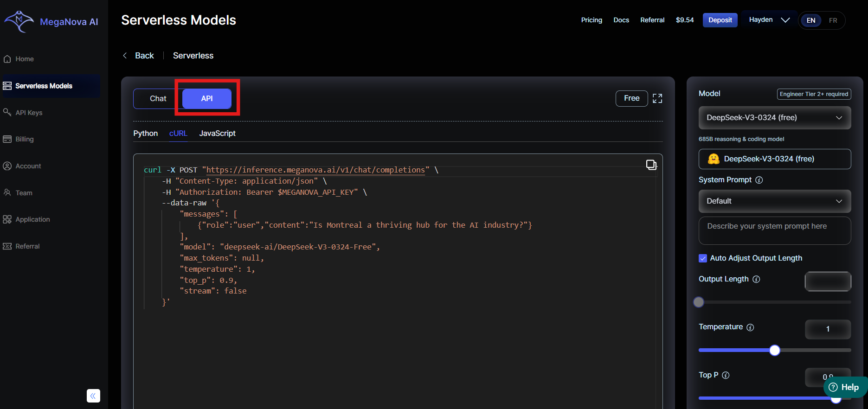Switch to the Chat mode
Viewport: 868px width, 409px height.
(x=158, y=99)
